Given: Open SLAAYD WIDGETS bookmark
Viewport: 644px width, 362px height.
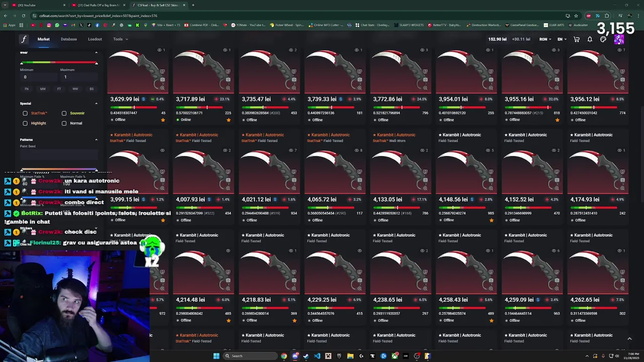Looking at the screenshot, I should tap(408, 25).
